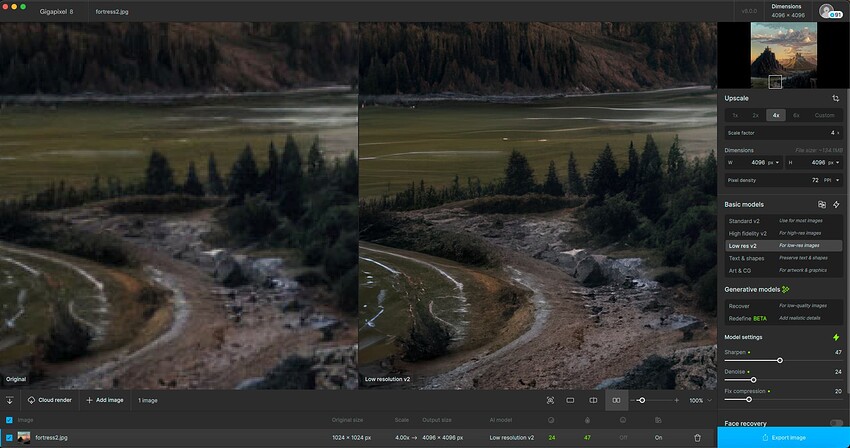The image size is (850, 448).
Task: Delete fortress2.jpg with the trash icon
Action: (698, 438)
